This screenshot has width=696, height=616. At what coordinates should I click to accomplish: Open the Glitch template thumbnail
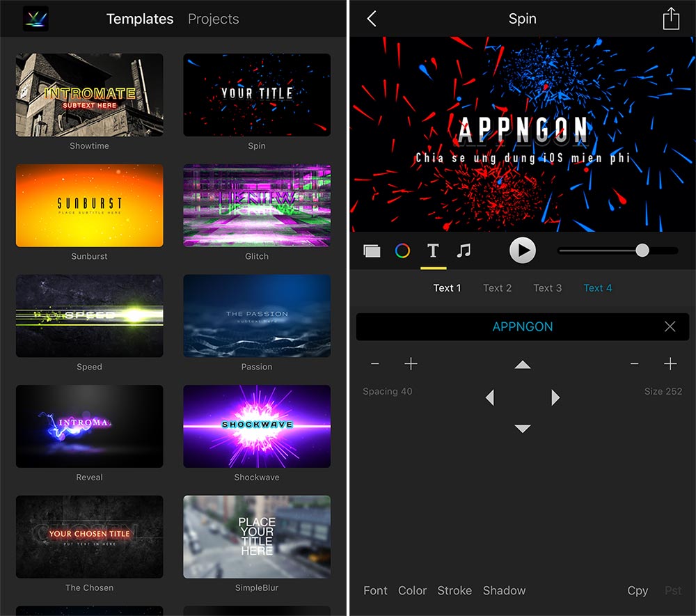257,205
